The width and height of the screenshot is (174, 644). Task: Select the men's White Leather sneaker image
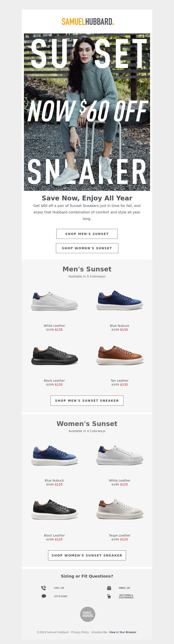(x=54, y=301)
